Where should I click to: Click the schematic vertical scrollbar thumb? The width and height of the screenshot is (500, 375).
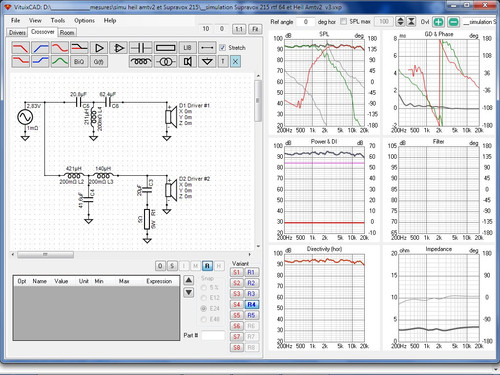point(258,101)
